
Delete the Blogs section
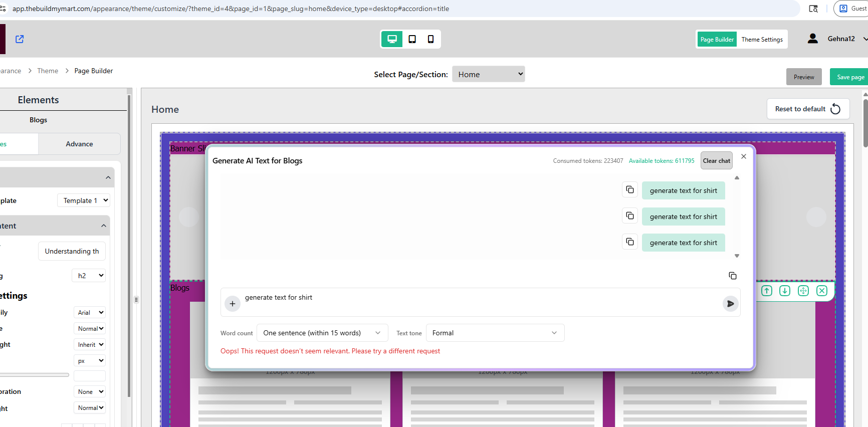point(822,291)
